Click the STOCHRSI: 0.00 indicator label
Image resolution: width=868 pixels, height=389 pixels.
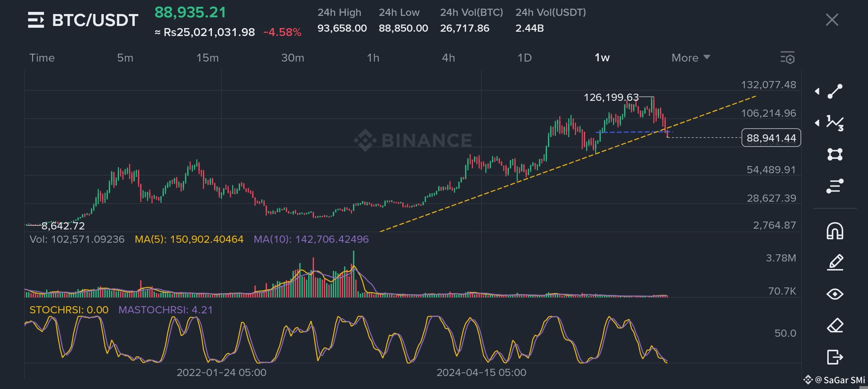click(69, 310)
